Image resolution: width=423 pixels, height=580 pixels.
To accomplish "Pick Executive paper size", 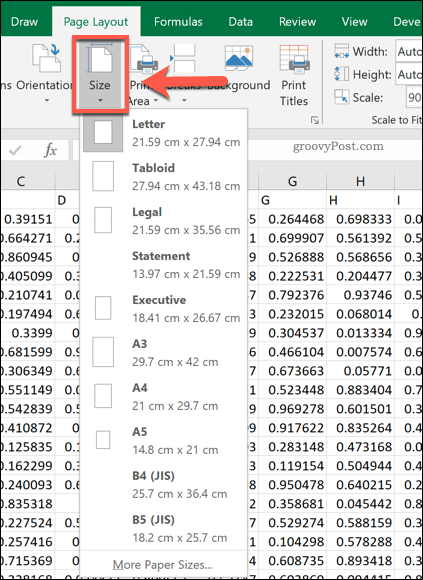I will pyautogui.click(x=163, y=309).
